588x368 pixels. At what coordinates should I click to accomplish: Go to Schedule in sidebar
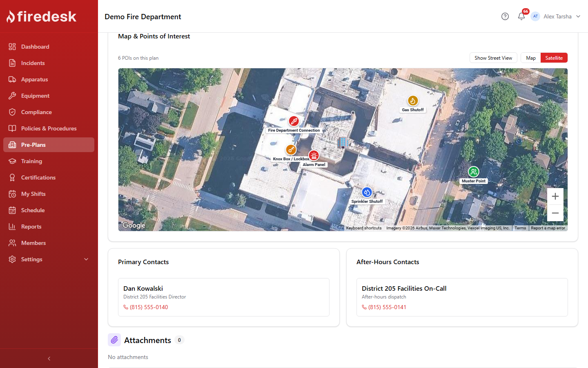tap(49, 210)
